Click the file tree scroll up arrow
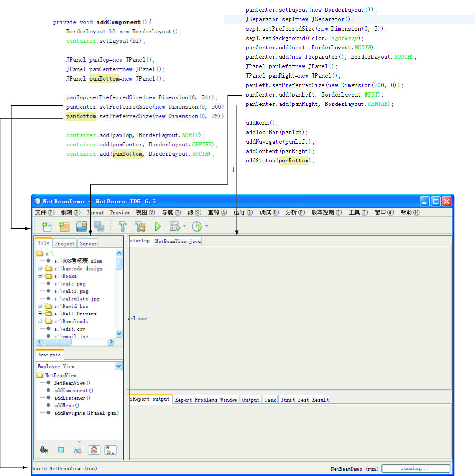Screen dimensions: 475x476 (119, 253)
